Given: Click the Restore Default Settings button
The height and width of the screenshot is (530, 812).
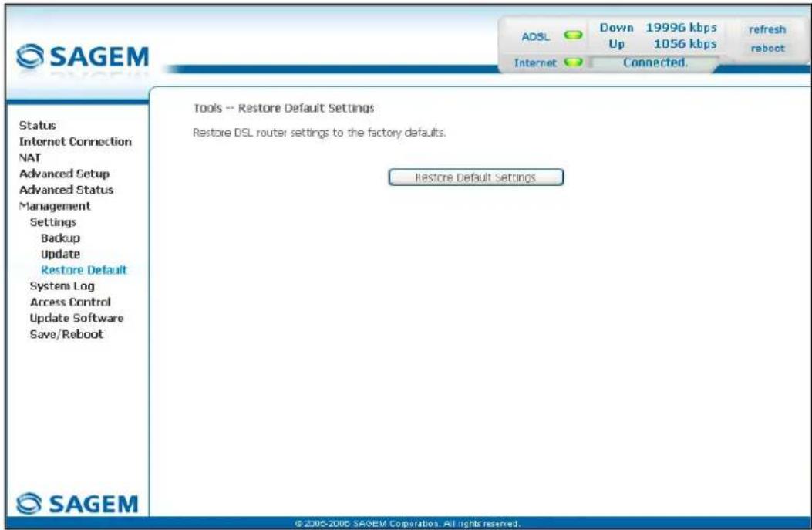Looking at the screenshot, I should (476, 177).
